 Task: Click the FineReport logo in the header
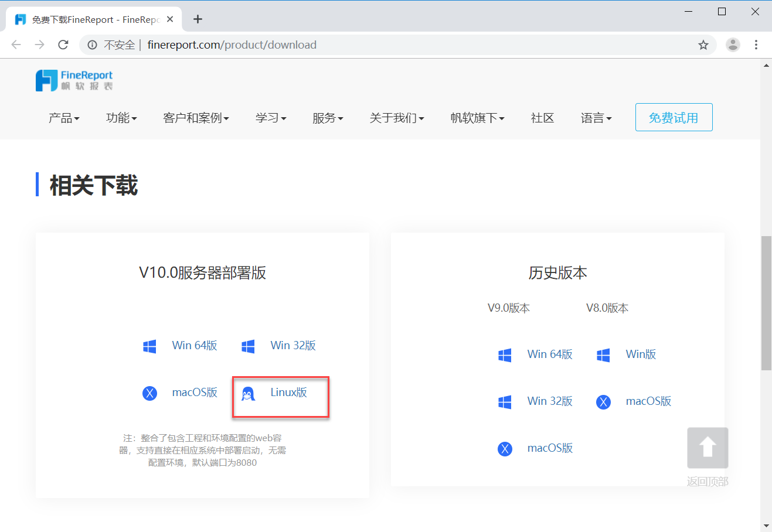[74, 80]
